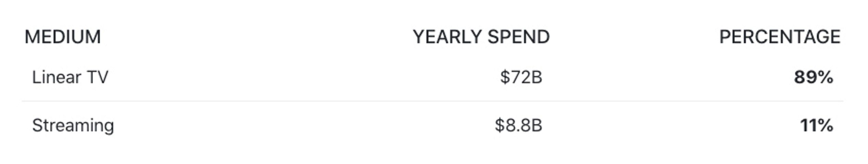The width and height of the screenshot is (868, 164).
Task: Click the dollar sign in $8.8B
Action: click(x=500, y=125)
